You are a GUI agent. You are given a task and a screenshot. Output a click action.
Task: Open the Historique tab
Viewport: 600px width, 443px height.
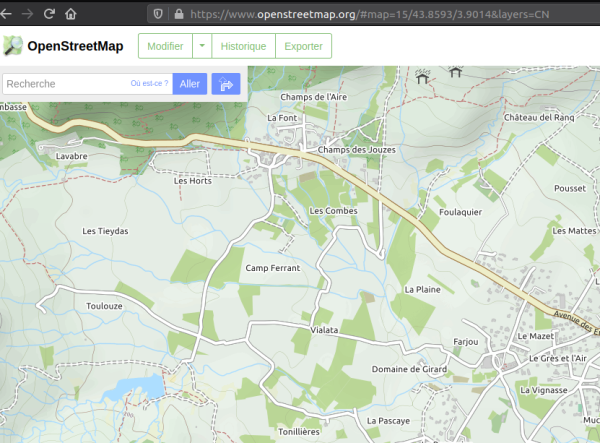pyautogui.click(x=243, y=46)
